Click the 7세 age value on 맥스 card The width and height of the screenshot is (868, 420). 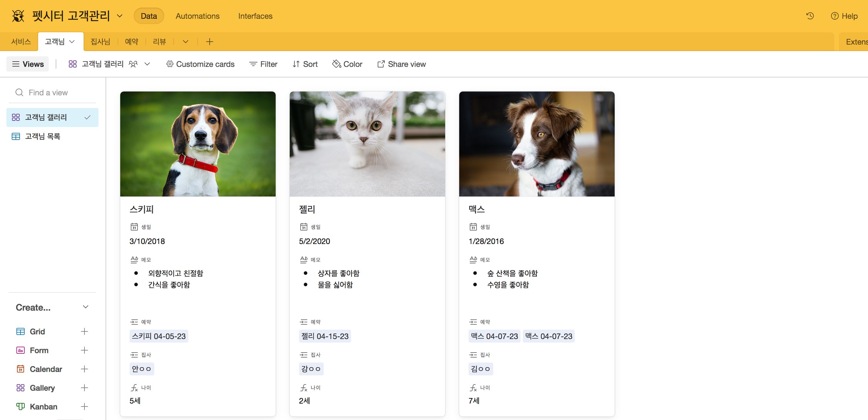(x=474, y=400)
